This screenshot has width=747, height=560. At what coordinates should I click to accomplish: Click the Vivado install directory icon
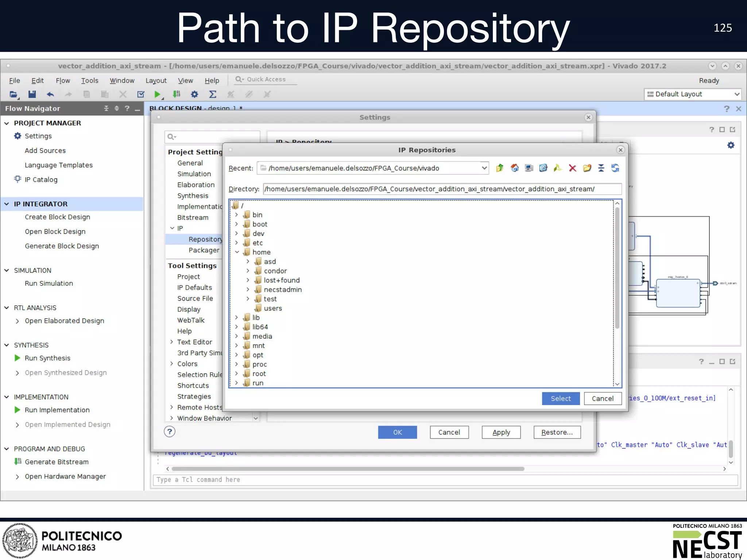pos(557,168)
